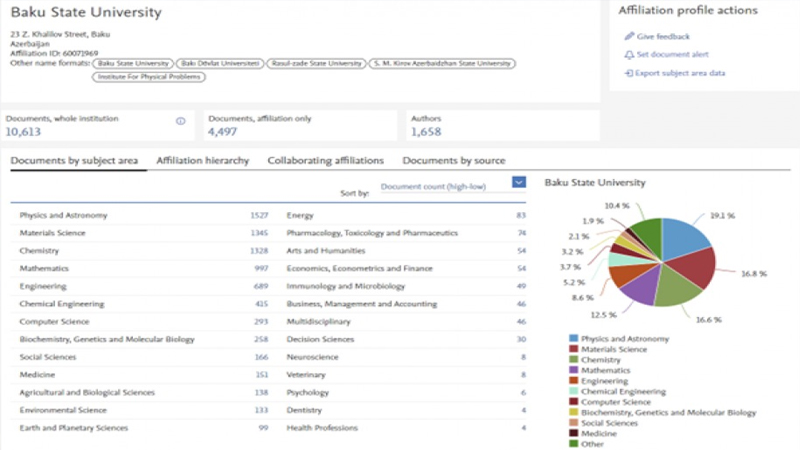This screenshot has width=800, height=450.
Task: Click the Set document alert bell icon
Action: pos(628,54)
